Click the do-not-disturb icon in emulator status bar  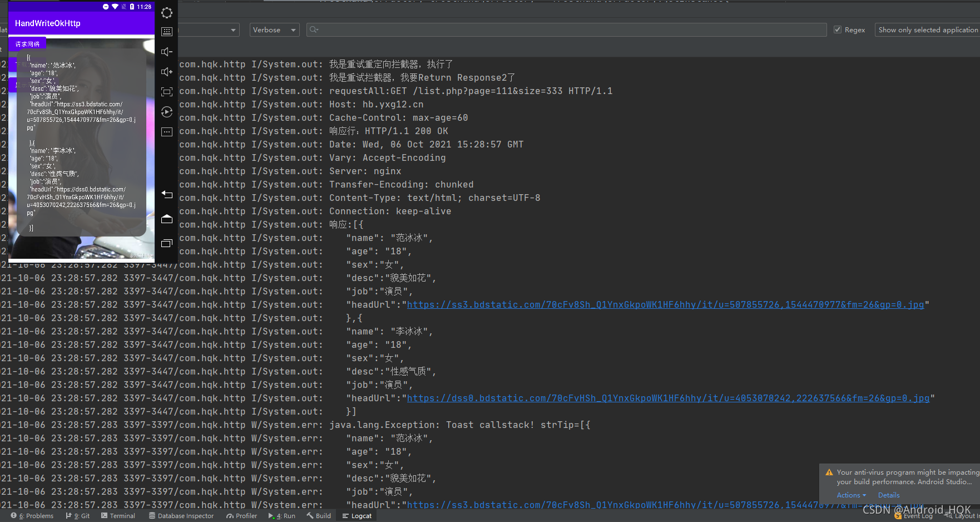(106, 7)
